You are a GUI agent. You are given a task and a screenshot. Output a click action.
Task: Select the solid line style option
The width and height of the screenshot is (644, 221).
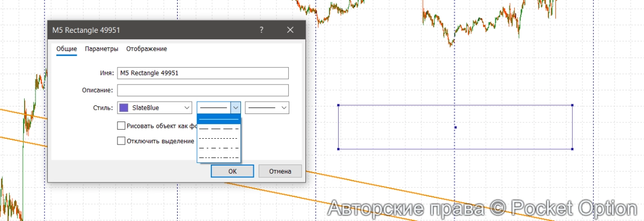coord(219,119)
